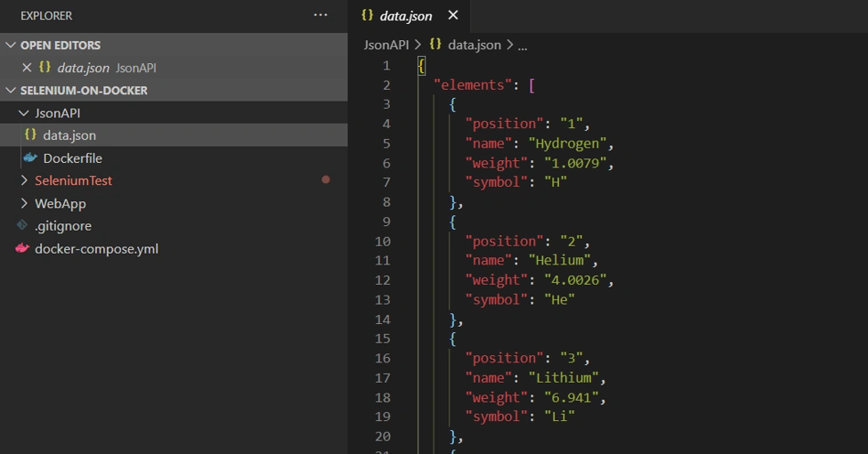Click JsonAPI in the breadcrumb path

click(386, 45)
